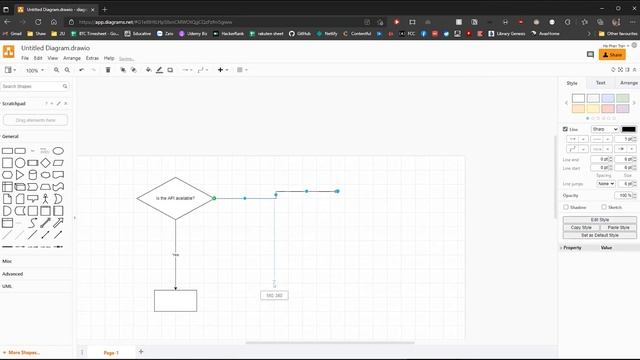Image resolution: width=640 pixels, height=360 pixels.
Task: Open the comments icon near Share
Action: (590, 55)
